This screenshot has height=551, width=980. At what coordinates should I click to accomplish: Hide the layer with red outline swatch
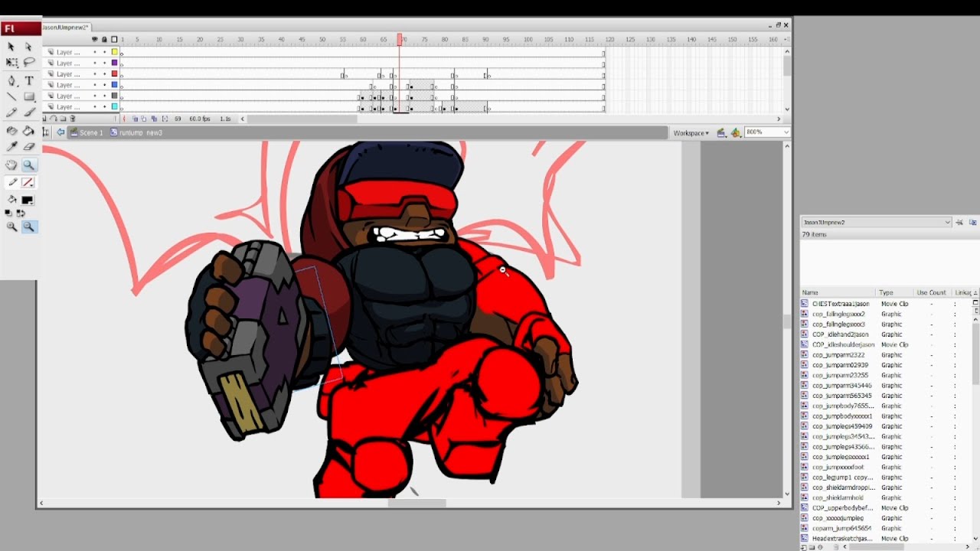(95, 74)
